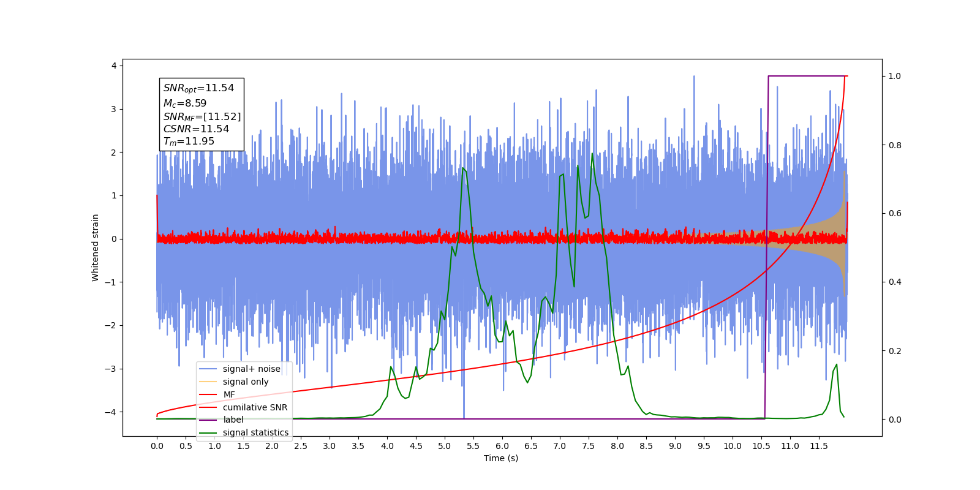Click the right y-axis tick label 0.2
The width and height of the screenshot is (980, 490).
click(x=895, y=351)
